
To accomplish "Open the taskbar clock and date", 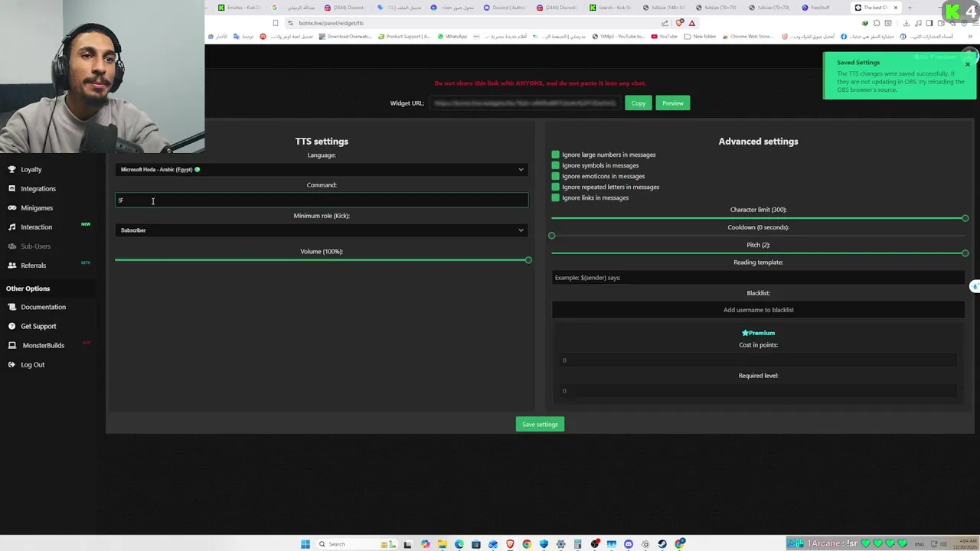I will coord(964,544).
